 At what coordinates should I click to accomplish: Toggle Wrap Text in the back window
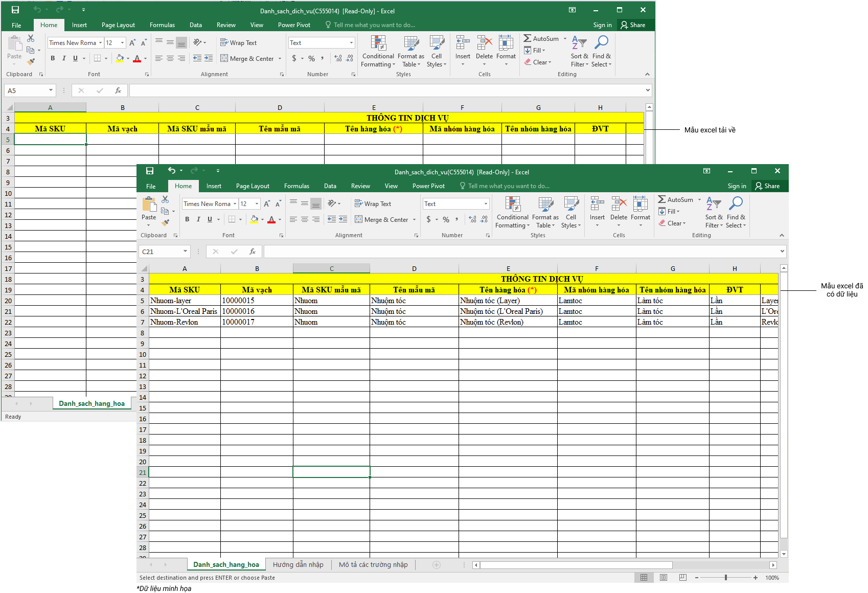238,43
